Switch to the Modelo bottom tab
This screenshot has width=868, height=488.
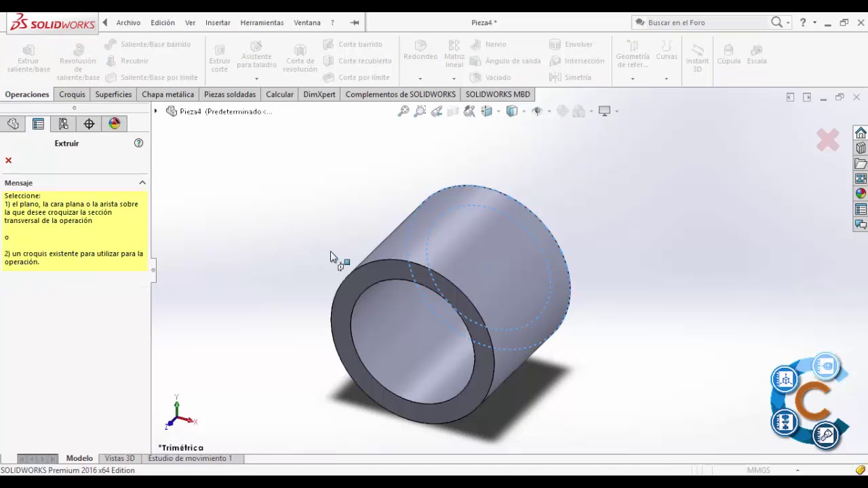[x=79, y=458]
